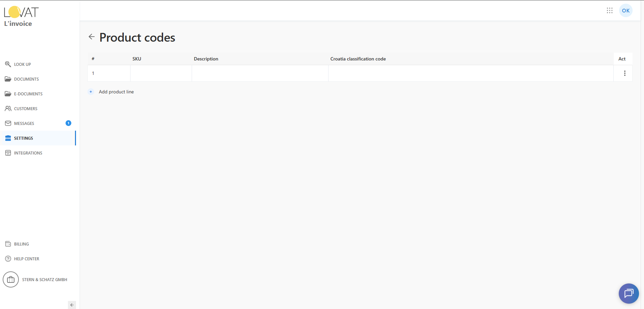Go to Documents in the sidebar
Screen dimensions: 644x309
coord(26,79)
